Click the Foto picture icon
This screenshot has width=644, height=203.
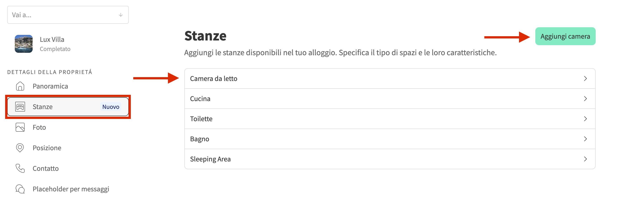click(x=20, y=127)
